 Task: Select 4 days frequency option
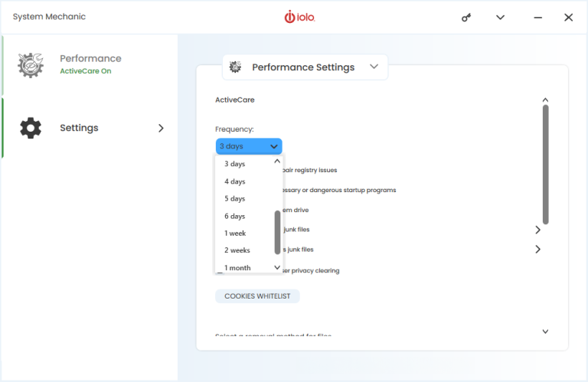[235, 181]
